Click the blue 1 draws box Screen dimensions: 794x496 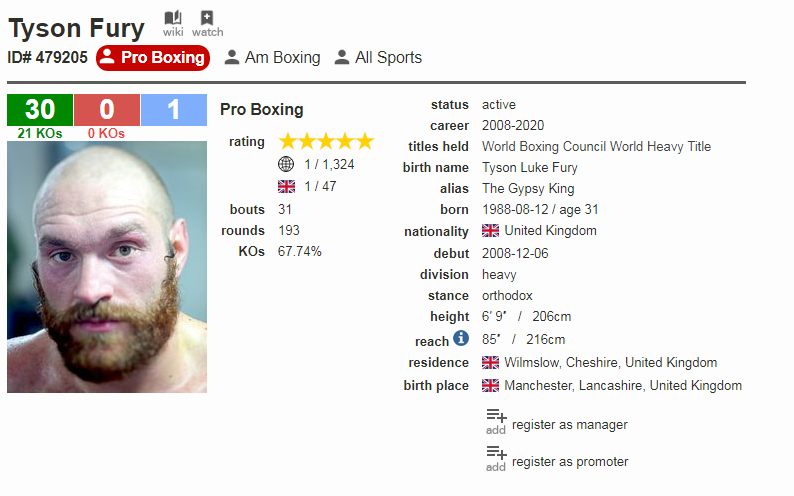[173, 109]
